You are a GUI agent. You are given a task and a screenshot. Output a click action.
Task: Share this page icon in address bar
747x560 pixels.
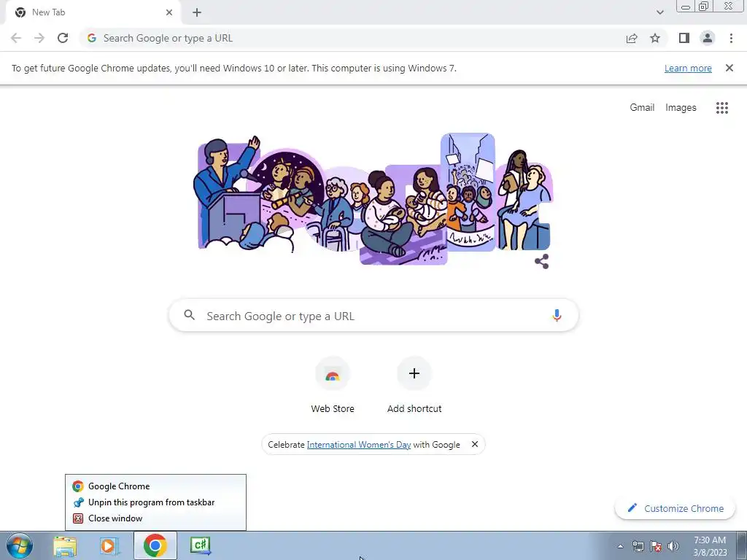[x=632, y=38]
